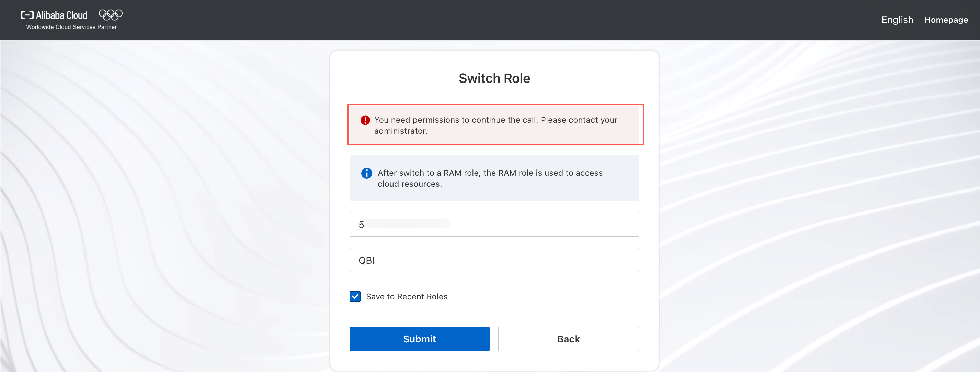The width and height of the screenshot is (980, 372).
Task: Click Worldwide Cloud Services Partner text
Action: tap(71, 27)
